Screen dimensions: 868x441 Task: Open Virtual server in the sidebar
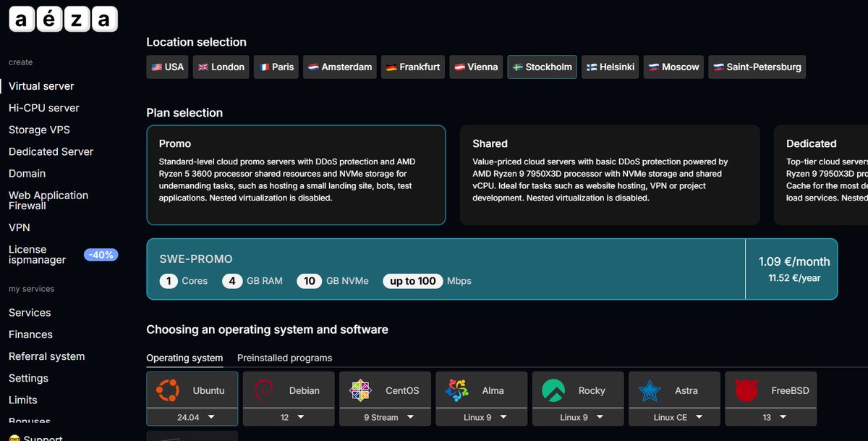click(41, 86)
